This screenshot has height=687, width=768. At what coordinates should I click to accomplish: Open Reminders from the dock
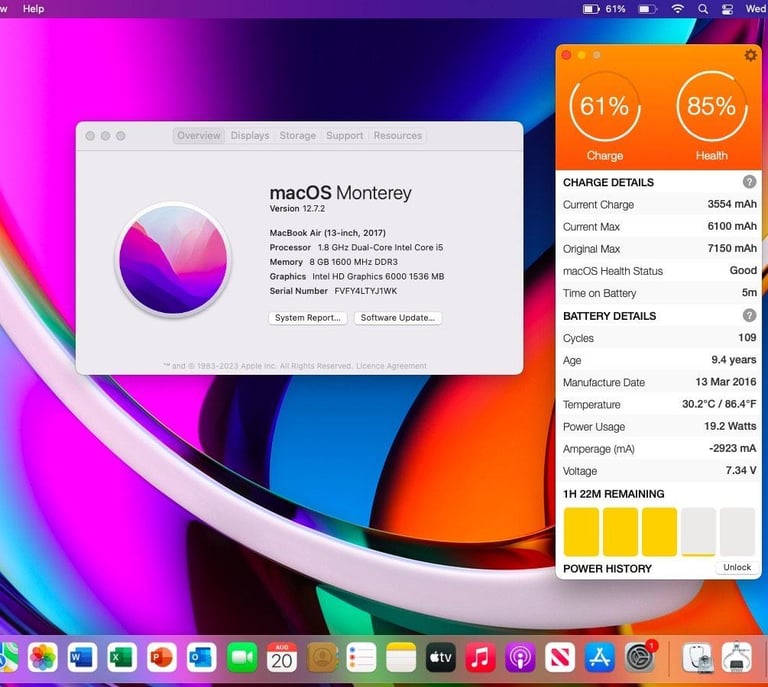(x=361, y=657)
